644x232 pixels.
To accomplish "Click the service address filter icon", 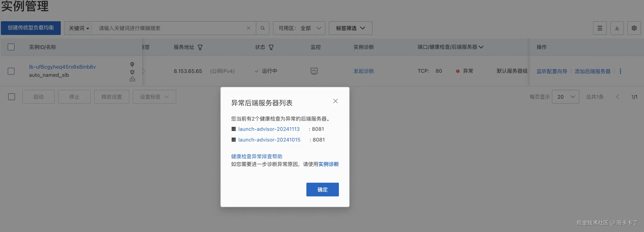I will click(200, 47).
